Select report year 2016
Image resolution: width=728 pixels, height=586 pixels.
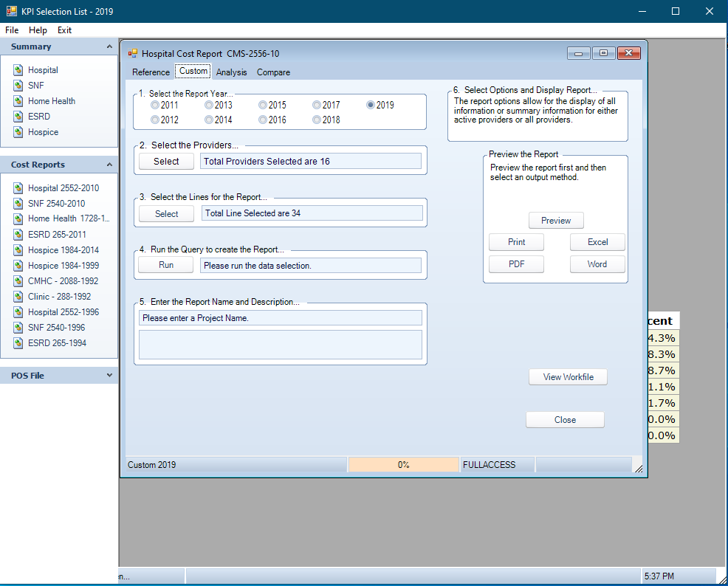(272, 120)
